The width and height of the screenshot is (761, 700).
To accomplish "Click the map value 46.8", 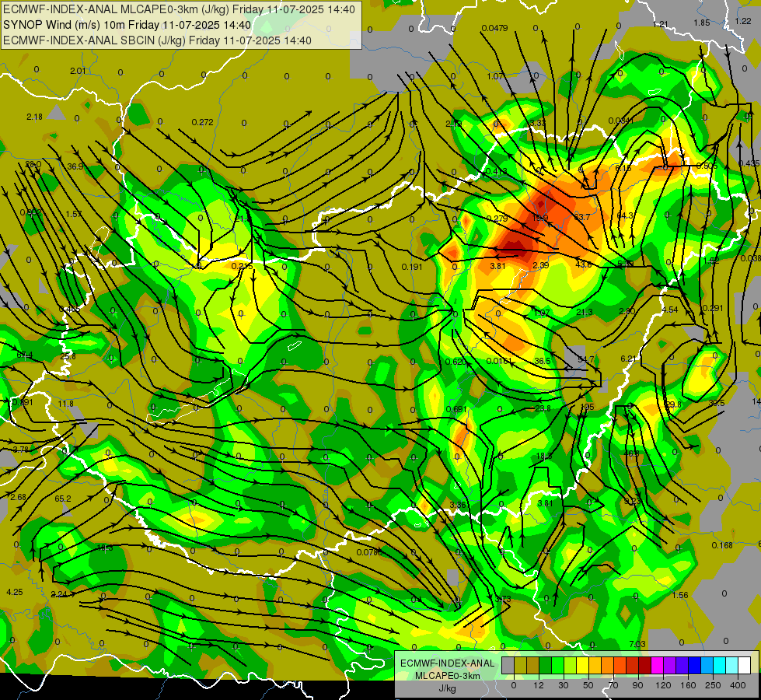I will 631,453.
